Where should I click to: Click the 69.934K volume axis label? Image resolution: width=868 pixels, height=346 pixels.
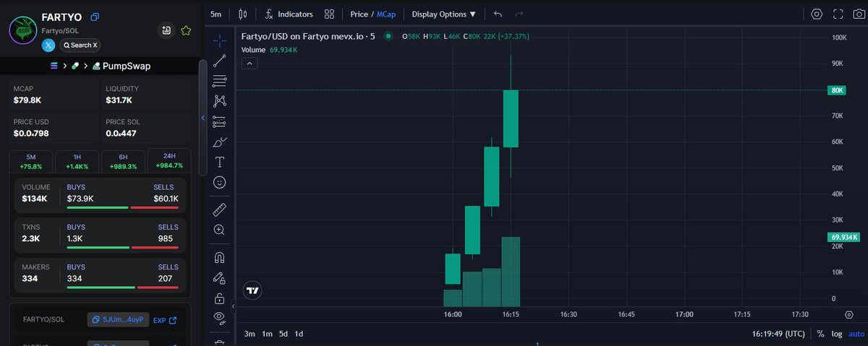pyautogui.click(x=844, y=237)
